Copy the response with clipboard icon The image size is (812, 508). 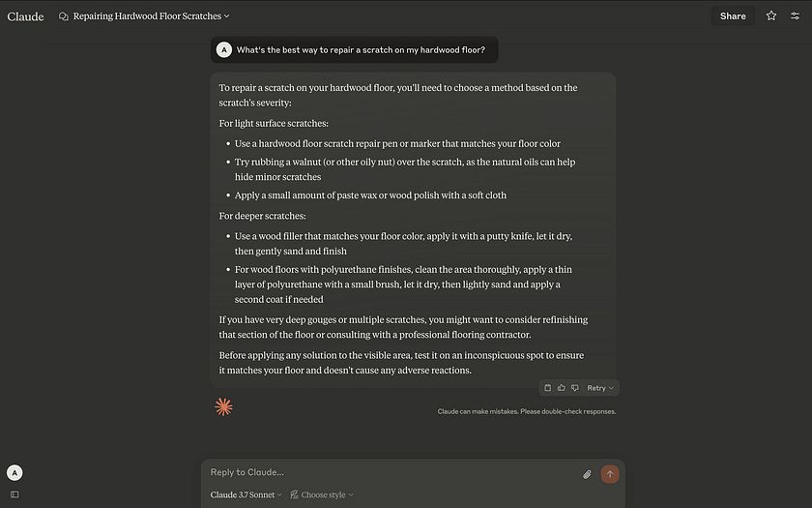pos(547,388)
